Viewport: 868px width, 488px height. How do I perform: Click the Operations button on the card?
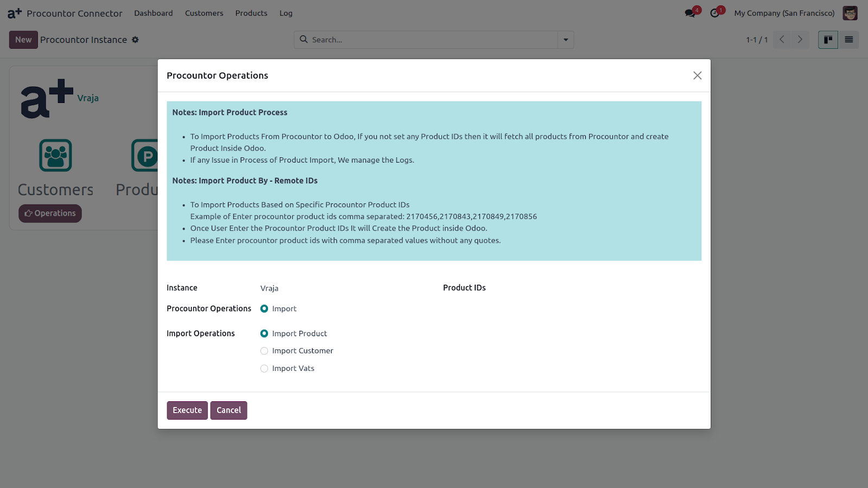50,214
